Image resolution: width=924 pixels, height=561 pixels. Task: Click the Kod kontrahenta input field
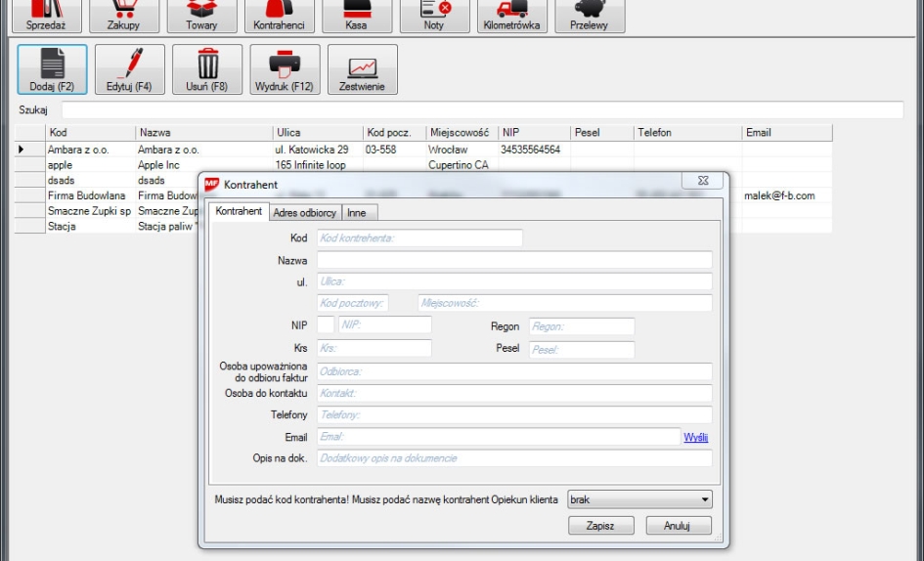418,237
